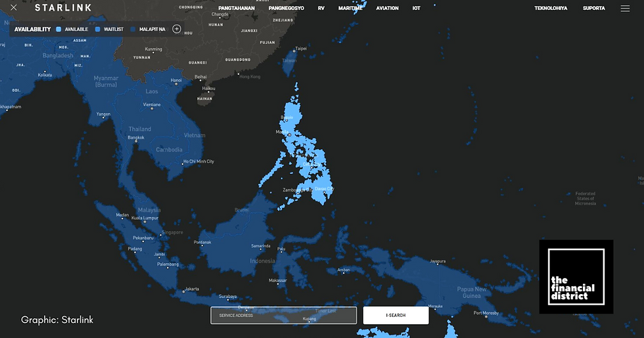Click the Hanoi city label
The height and width of the screenshot is (338, 644).
pos(176,80)
